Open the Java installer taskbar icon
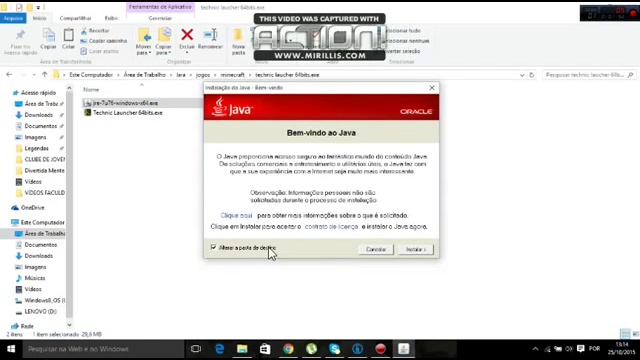This screenshot has width=640, height=360. click(404, 349)
